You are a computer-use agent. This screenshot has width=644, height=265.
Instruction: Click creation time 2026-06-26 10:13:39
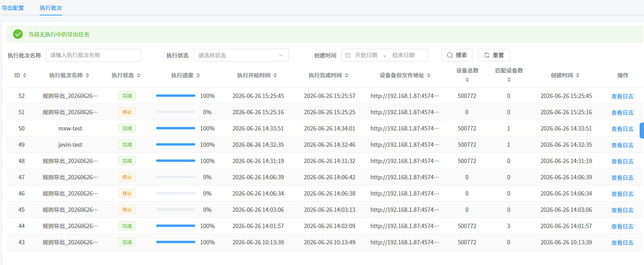(566, 242)
